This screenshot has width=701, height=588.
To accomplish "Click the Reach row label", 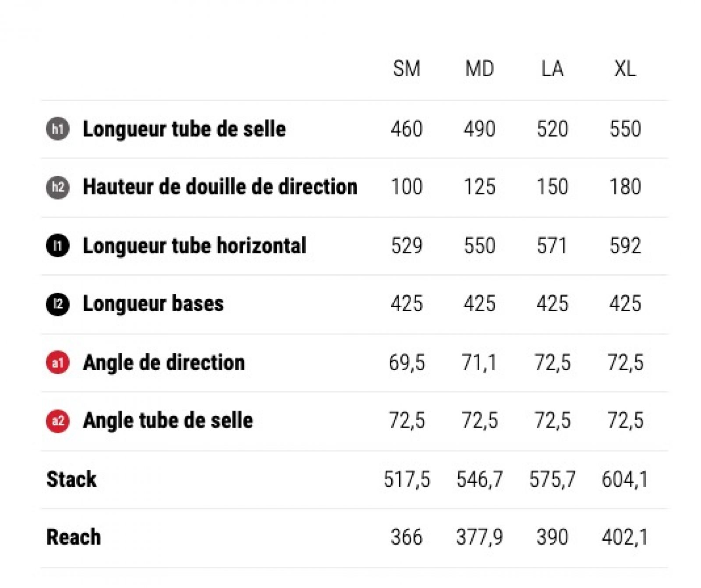I will coord(74,537).
